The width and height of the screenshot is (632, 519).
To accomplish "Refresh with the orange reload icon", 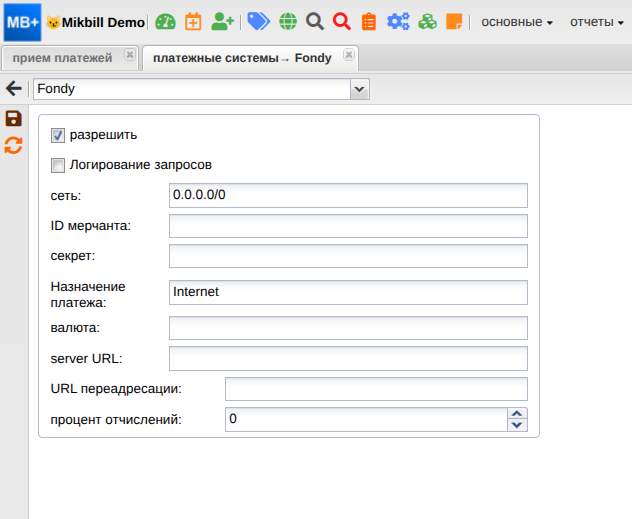I will pos(13,145).
